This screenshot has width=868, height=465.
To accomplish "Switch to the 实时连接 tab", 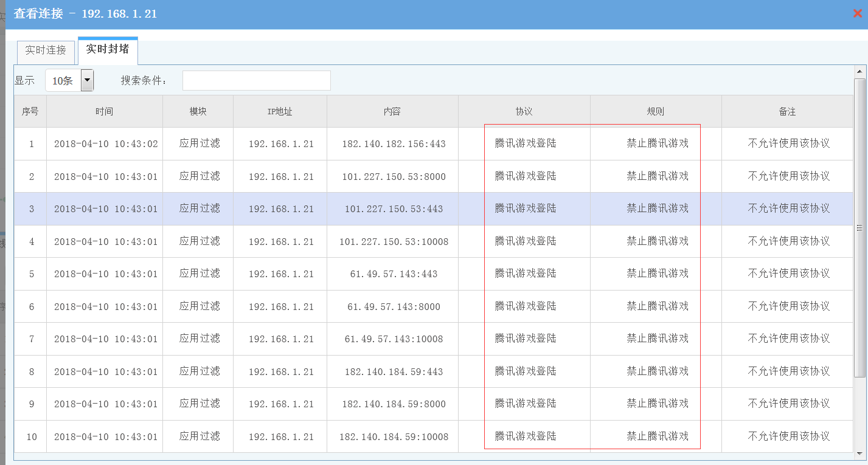I will (x=46, y=50).
